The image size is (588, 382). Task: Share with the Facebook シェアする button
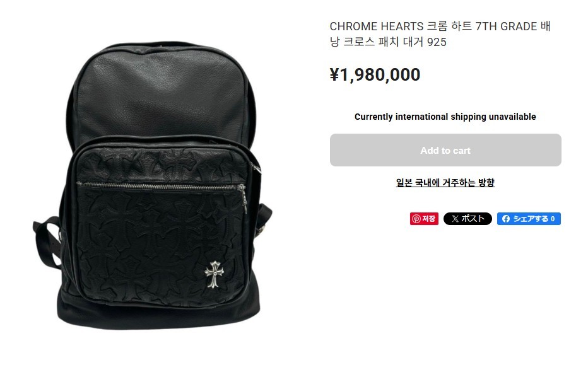point(529,219)
